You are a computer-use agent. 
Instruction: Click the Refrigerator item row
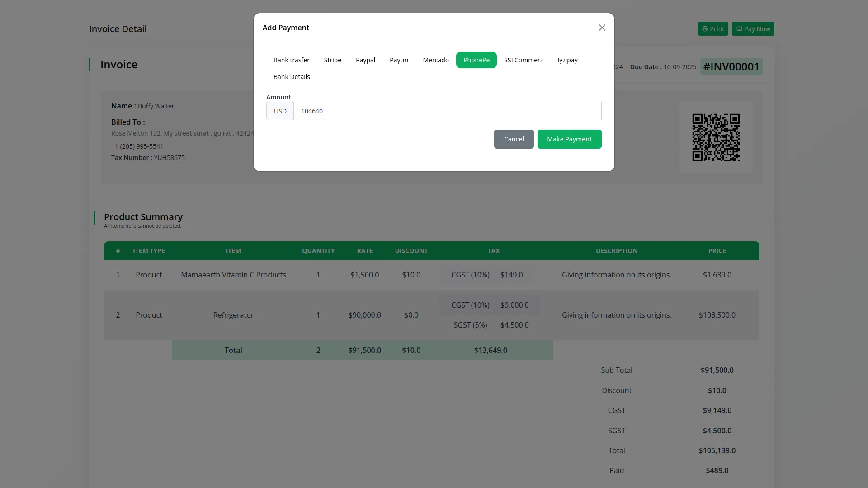233,315
